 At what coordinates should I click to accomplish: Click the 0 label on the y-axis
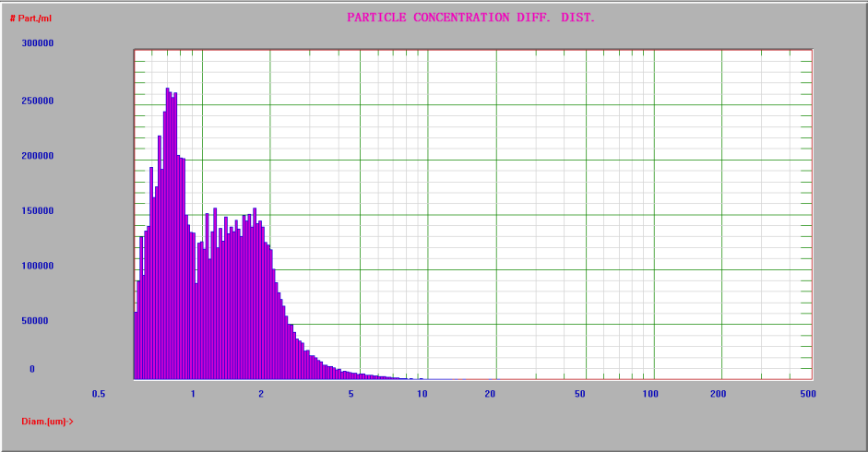point(31,369)
